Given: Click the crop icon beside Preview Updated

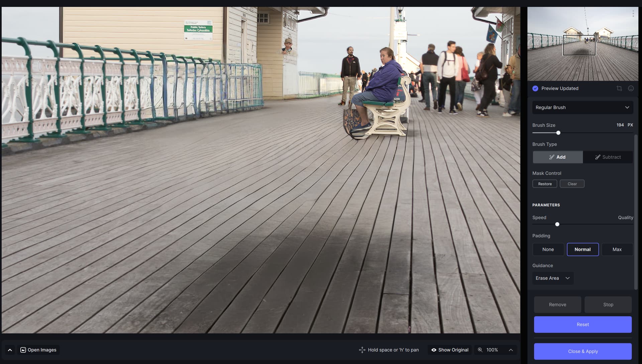Looking at the screenshot, I should click(619, 89).
